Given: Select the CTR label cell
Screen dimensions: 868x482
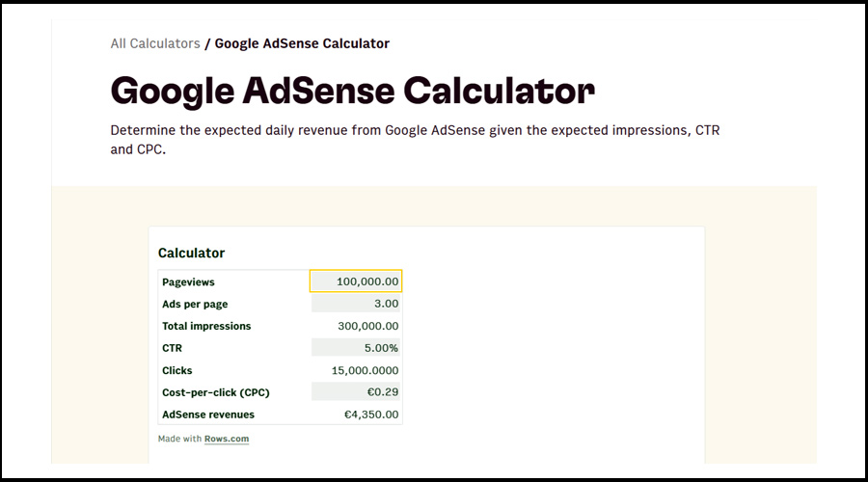Looking at the screenshot, I should tap(173, 348).
